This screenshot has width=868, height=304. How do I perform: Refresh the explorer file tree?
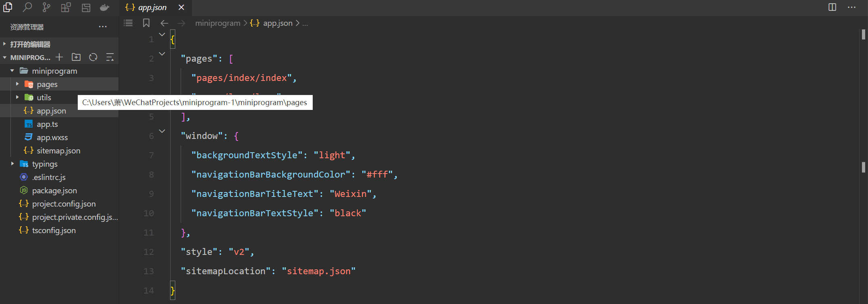93,57
